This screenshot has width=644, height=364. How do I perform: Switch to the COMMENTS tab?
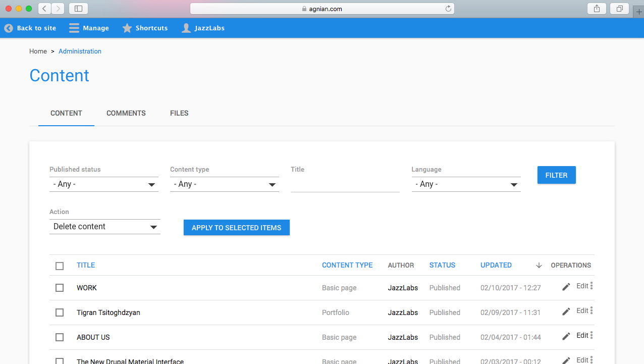pos(126,113)
